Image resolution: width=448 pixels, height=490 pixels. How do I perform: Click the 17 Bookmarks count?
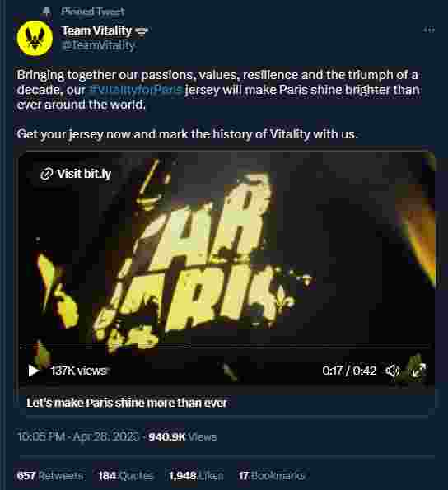[271, 476]
